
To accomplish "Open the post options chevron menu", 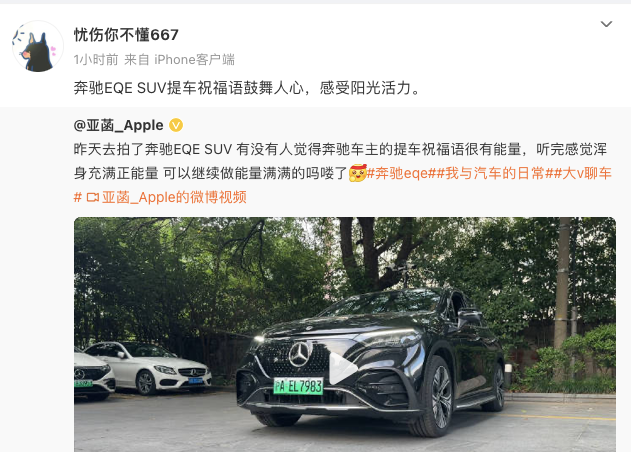I will 606,24.
